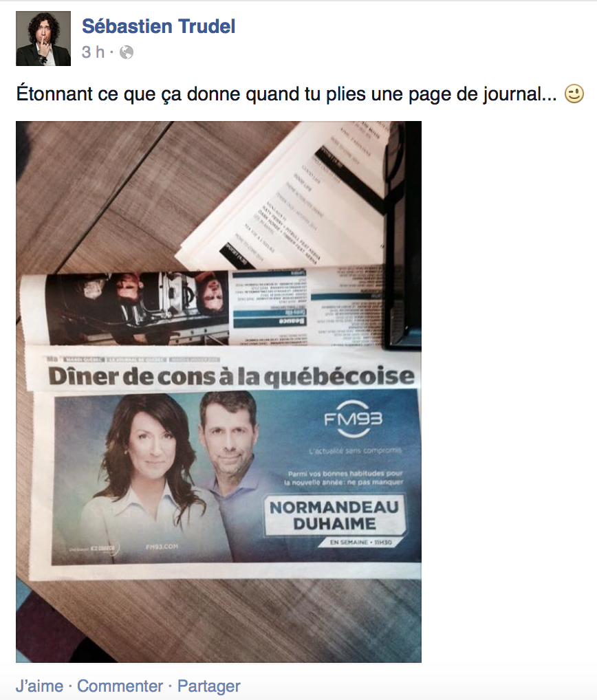Click the L'actualité sans compromis tagline
Screen dimensions: 597x700
click(356, 451)
